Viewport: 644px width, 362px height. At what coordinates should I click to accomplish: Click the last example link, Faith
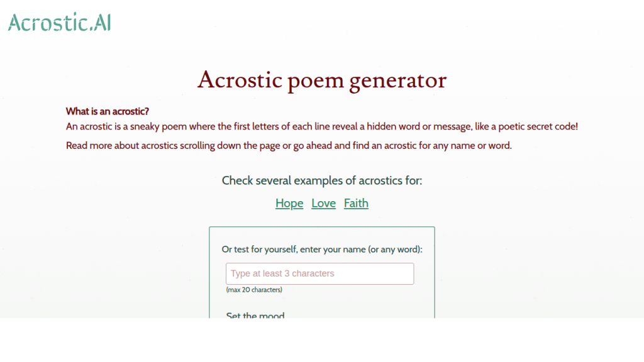point(356,203)
